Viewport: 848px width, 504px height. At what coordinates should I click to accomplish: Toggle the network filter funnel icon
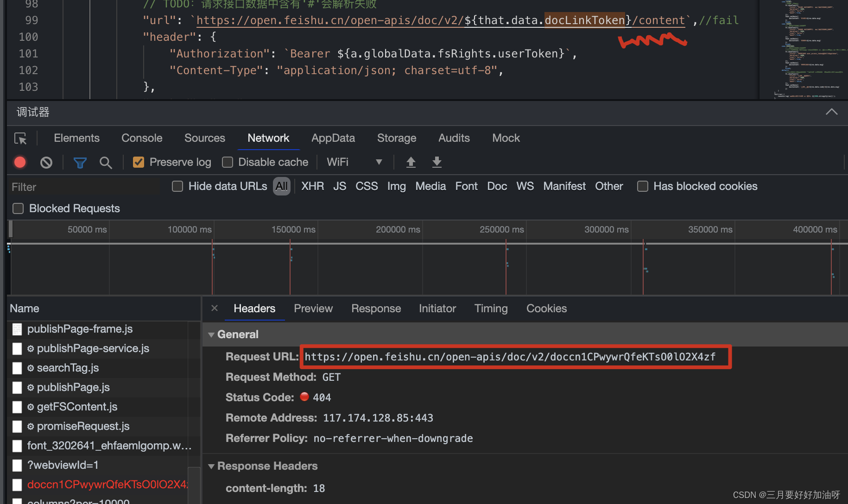80,163
